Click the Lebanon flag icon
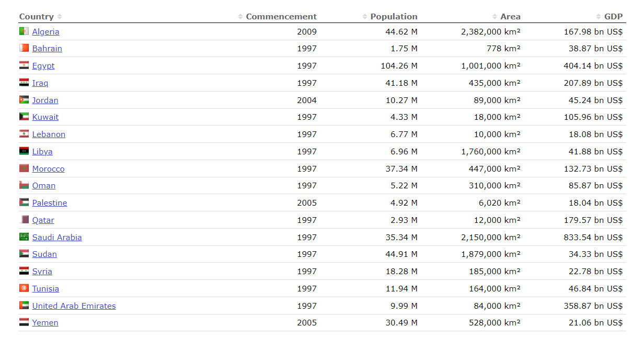The image size is (644, 349). pyautogui.click(x=24, y=134)
